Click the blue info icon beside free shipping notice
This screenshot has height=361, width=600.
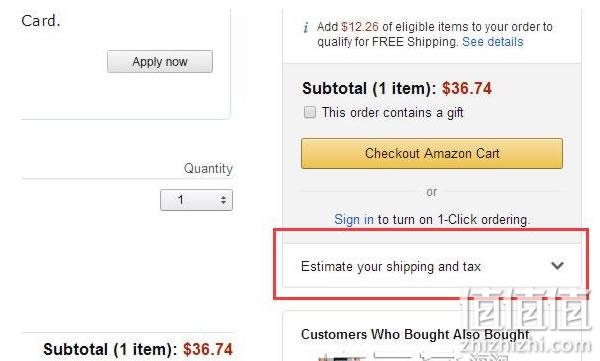point(306,28)
